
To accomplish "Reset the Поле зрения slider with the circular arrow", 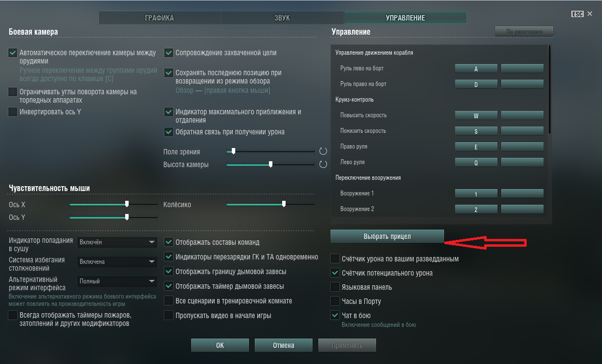I will [x=323, y=151].
